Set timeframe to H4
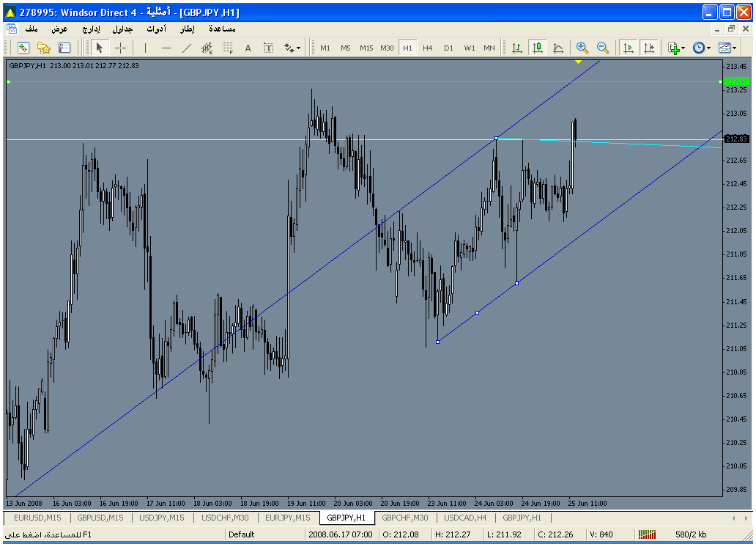The height and width of the screenshot is (544, 756). click(428, 48)
